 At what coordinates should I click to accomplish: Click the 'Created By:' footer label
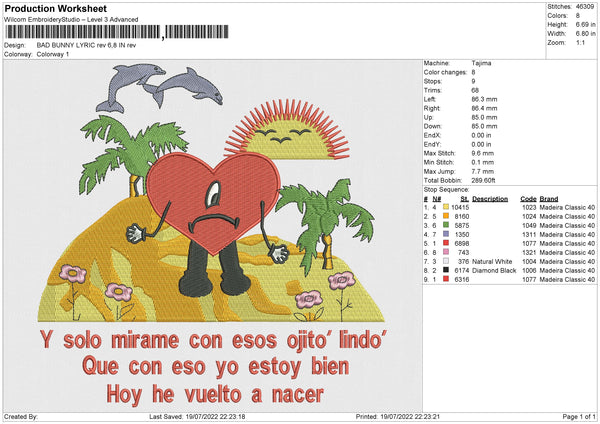pyautogui.click(x=21, y=416)
